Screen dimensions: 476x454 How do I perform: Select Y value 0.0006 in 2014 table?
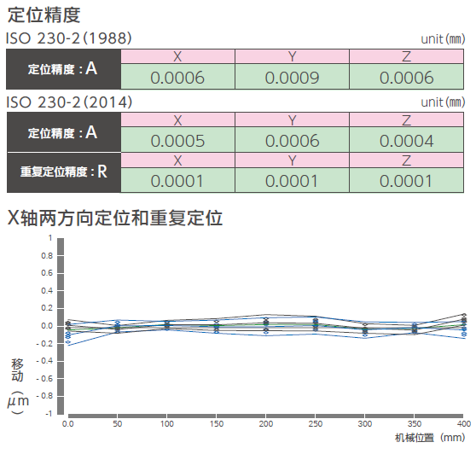[292, 141]
